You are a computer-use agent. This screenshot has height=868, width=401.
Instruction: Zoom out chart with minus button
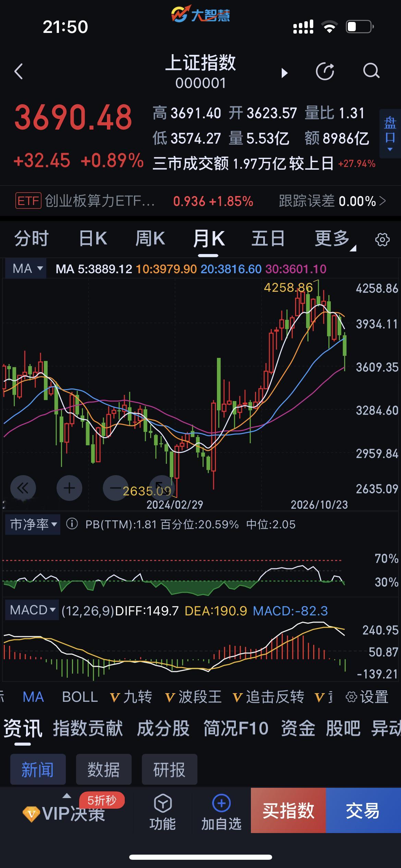click(116, 488)
